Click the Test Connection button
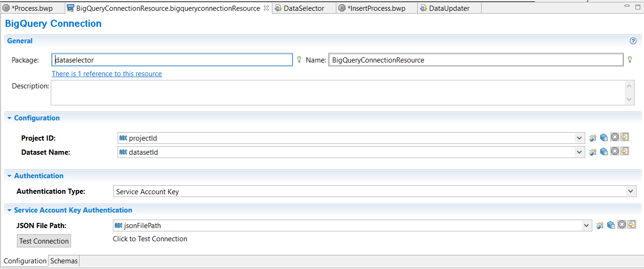This screenshot has height=269, width=644. coord(44,241)
